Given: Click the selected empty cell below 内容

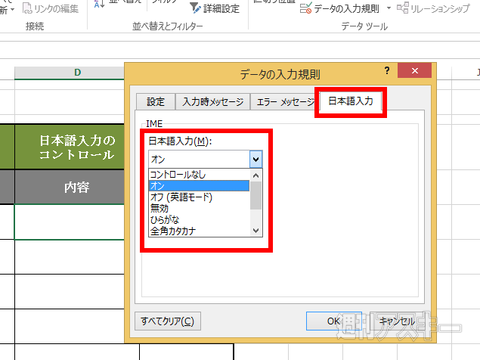Looking at the screenshot, I should pyautogui.click(x=70, y=222).
